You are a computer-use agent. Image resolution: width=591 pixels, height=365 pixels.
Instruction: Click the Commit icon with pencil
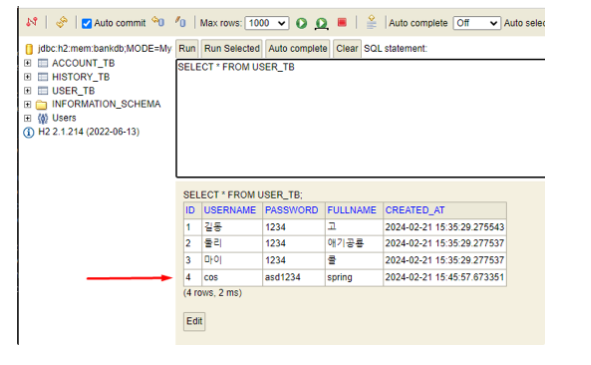click(181, 22)
